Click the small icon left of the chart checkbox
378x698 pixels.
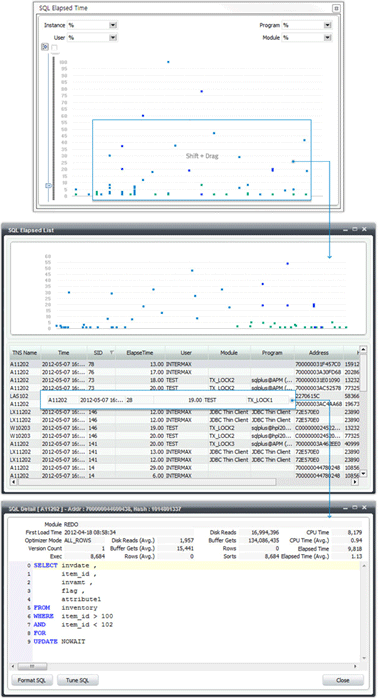pyautogui.click(x=45, y=47)
